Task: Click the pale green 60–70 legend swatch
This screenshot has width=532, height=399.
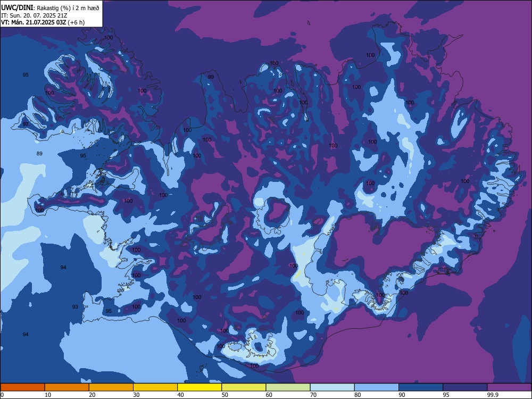Action: pos(288,387)
